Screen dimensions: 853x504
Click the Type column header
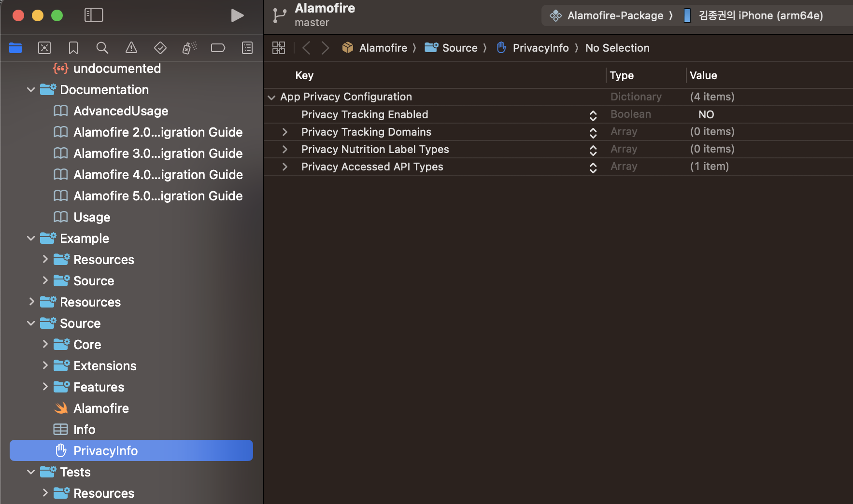coord(622,75)
